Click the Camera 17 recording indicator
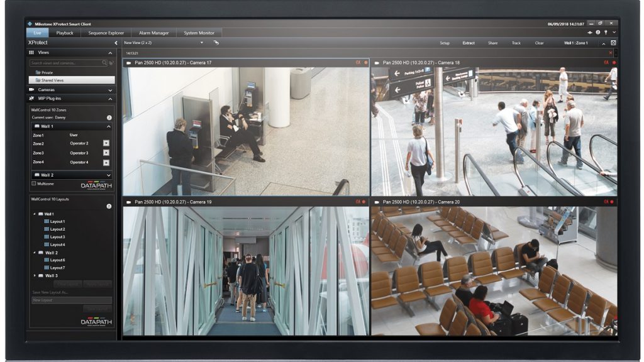This screenshot has height=362, width=644. click(365, 63)
